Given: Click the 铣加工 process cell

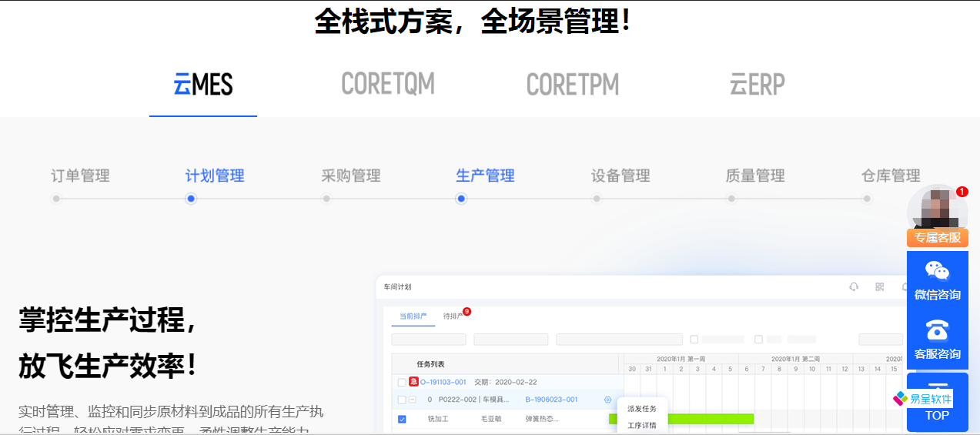Looking at the screenshot, I should tap(438, 419).
